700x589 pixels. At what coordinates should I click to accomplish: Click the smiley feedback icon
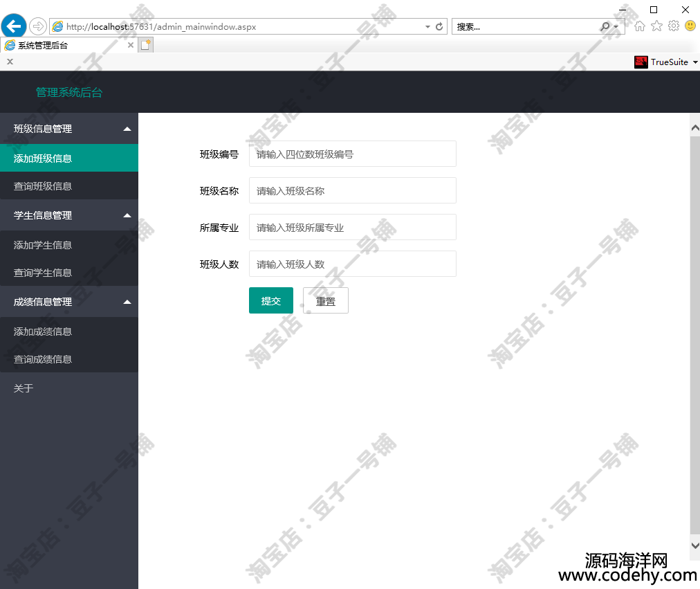coord(690,26)
